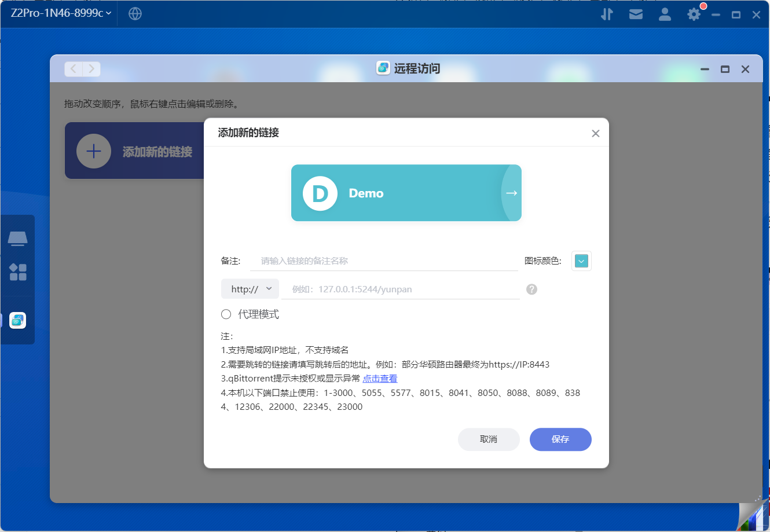Open the user account icon
Screen dimensions: 770x532
[665, 14]
